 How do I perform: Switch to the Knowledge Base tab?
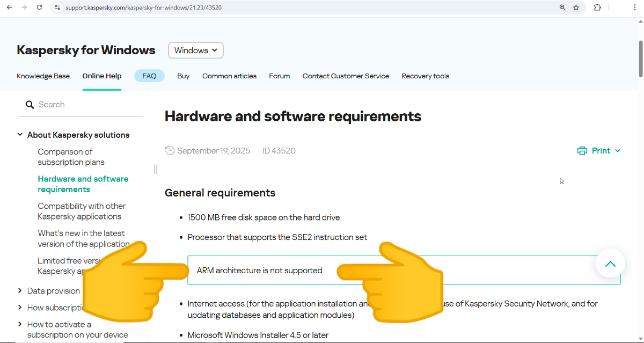click(x=43, y=76)
